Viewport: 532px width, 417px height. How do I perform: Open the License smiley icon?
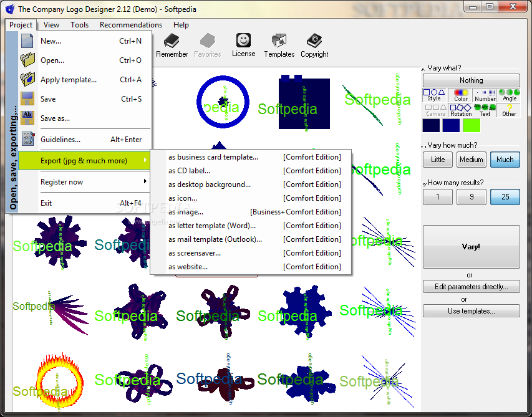(x=243, y=41)
